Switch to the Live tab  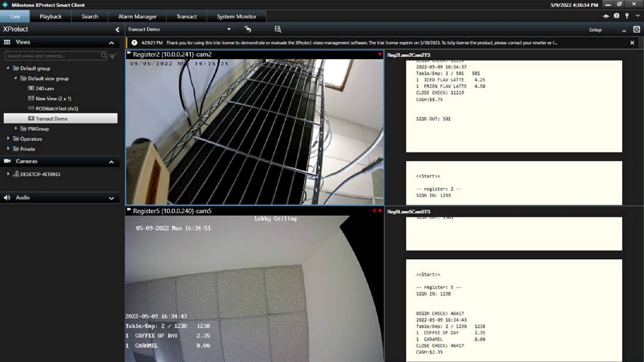point(15,16)
